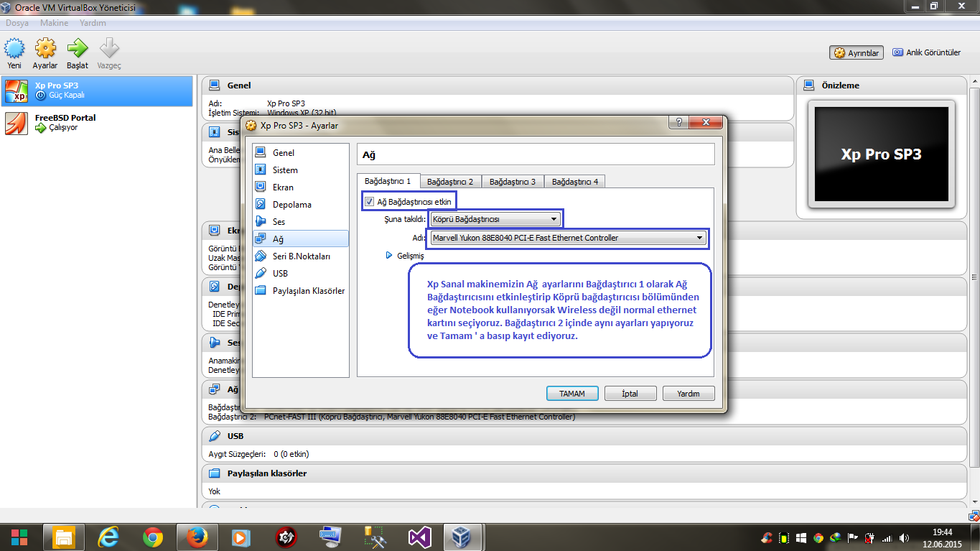
Task: Click the Bağdaştırıcı 2 PCnet-FAST III details line
Action: tap(391, 417)
